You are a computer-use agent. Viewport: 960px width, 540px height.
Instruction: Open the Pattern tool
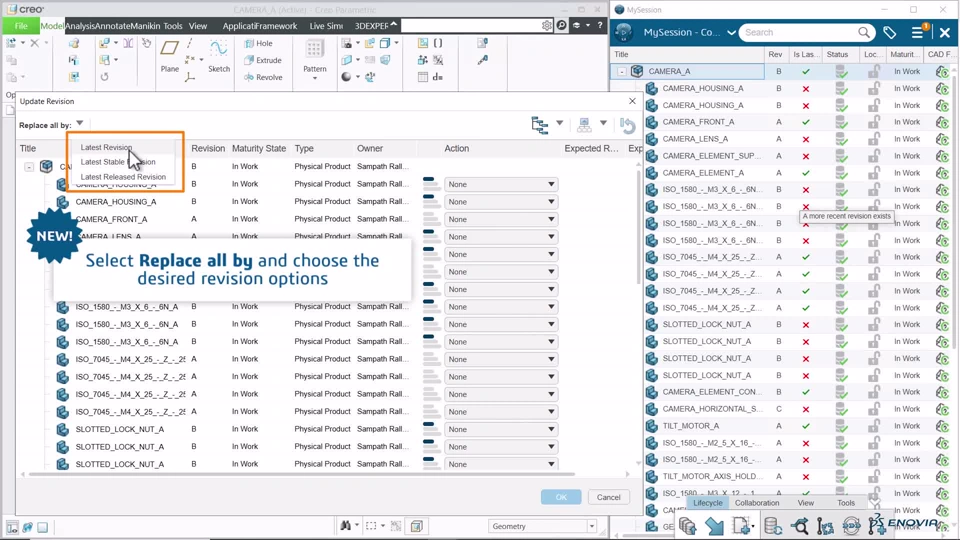point(315,59)
